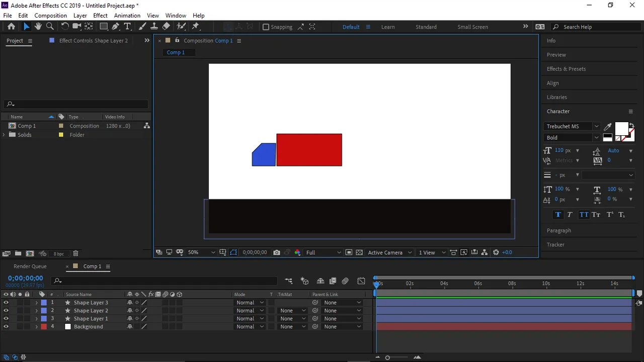This screenshot has height=362, width=644.
Task: Switch to the Learn workspace
Action: click(x=388, y=27)
